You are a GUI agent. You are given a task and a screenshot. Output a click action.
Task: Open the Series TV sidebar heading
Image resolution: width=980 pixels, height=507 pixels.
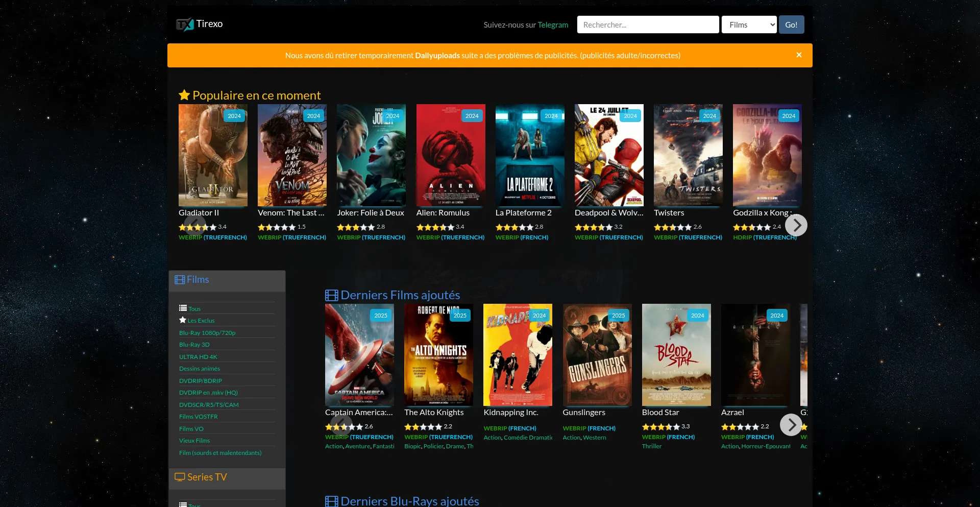click(207, 477)
